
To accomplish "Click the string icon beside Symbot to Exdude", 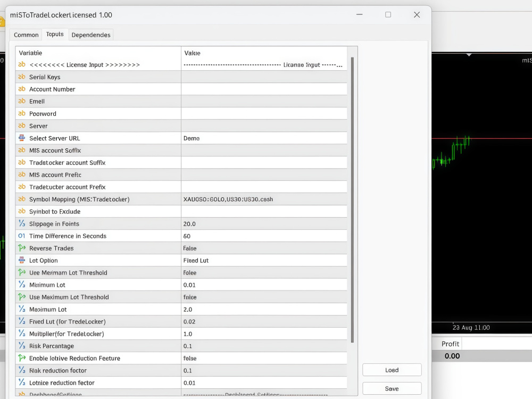I will (x=22, y=211).
